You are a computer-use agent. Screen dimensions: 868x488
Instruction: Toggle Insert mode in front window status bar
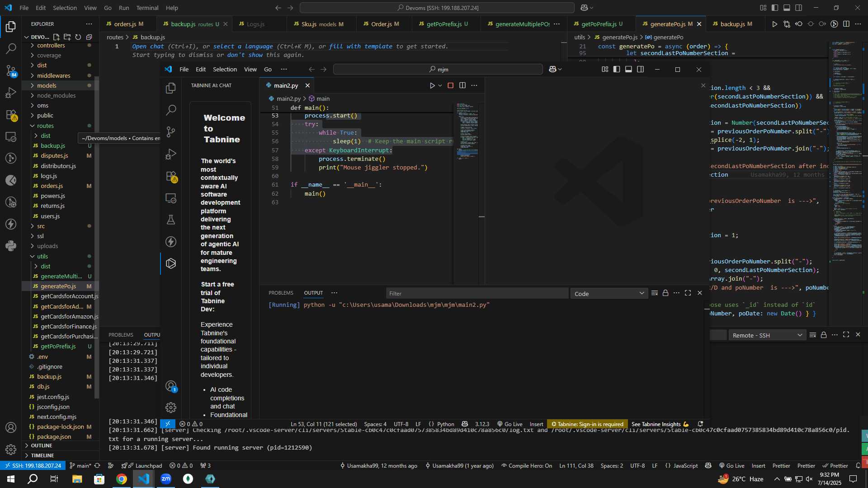tap(536, 424)
